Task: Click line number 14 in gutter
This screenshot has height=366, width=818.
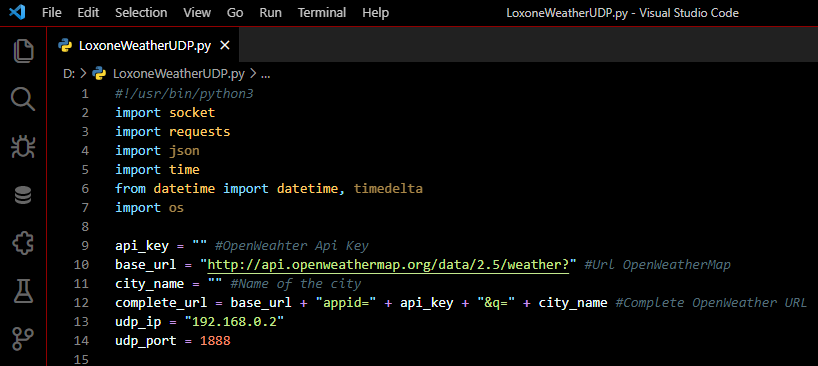Action: tap(81, 341)
